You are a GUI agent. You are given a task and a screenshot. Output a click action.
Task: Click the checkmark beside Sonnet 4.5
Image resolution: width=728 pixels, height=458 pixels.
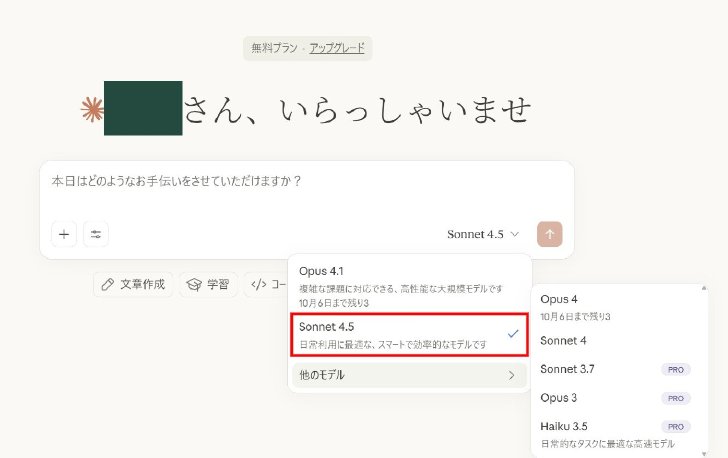[x=513, y=334]
